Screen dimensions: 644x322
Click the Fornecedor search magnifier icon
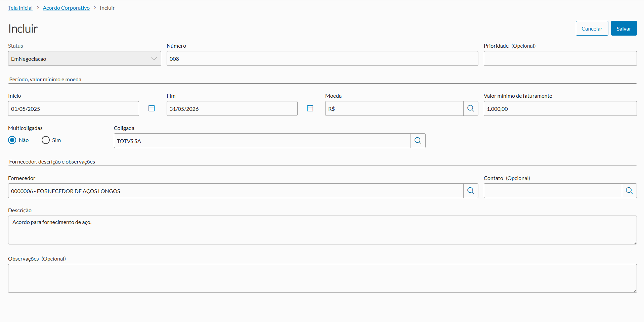pyautogui.click(x=471, y=191)
